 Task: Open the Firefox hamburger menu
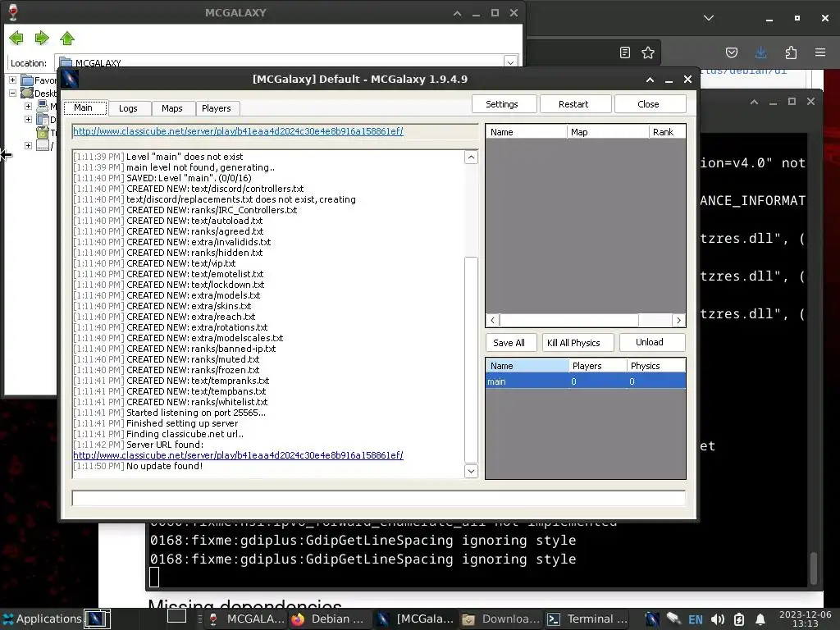(x=820, y=52)
